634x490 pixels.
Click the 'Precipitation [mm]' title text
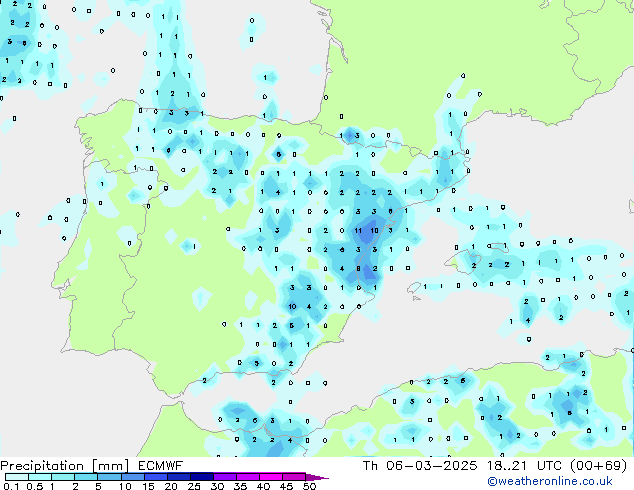click(x=65, y=466)
